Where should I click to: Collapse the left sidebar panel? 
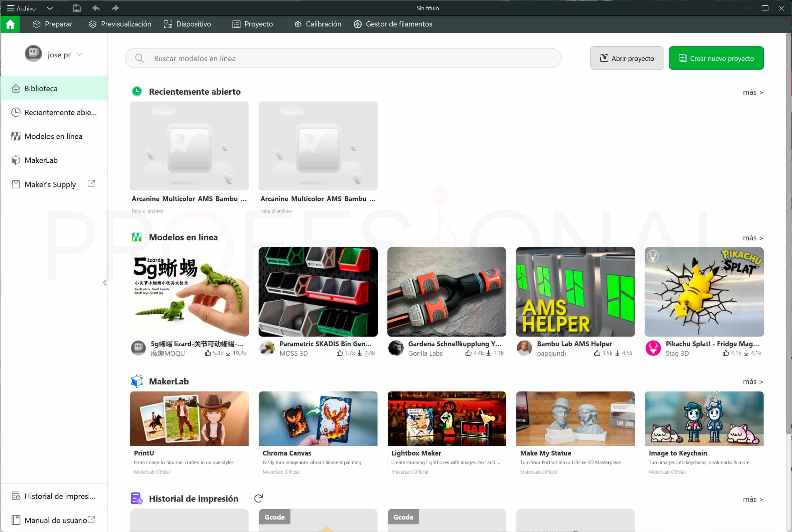pos(105,283)
